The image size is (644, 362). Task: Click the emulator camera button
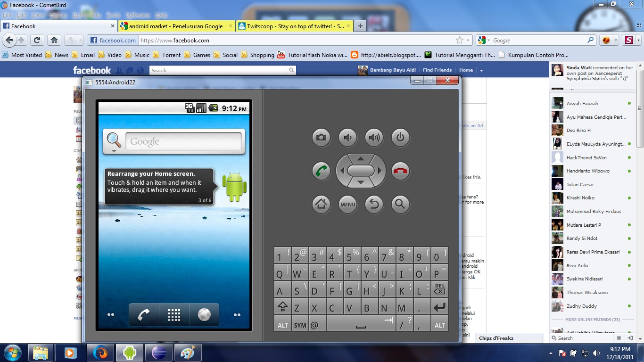[x=321, y=138]
